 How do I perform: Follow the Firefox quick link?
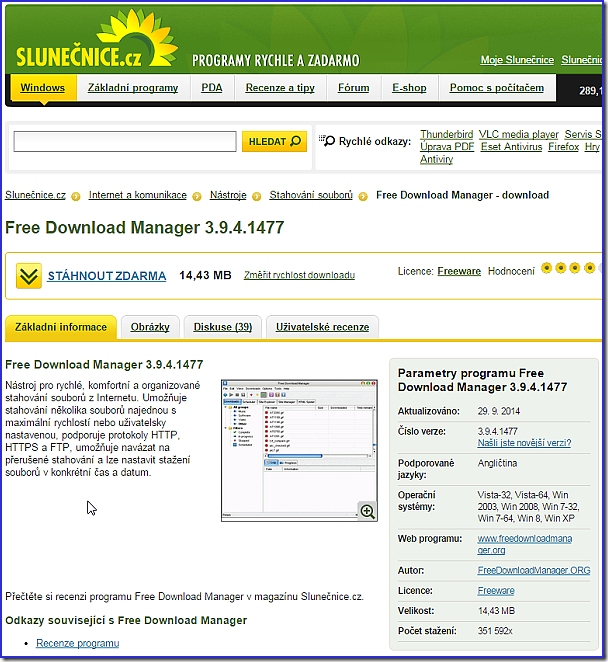tap(563, 147)
